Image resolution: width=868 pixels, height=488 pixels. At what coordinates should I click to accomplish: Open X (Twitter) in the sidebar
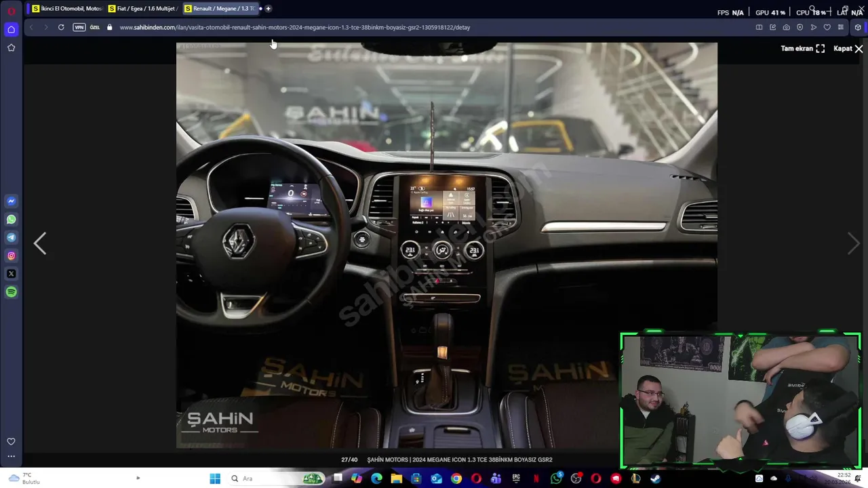tap(11, 274)
